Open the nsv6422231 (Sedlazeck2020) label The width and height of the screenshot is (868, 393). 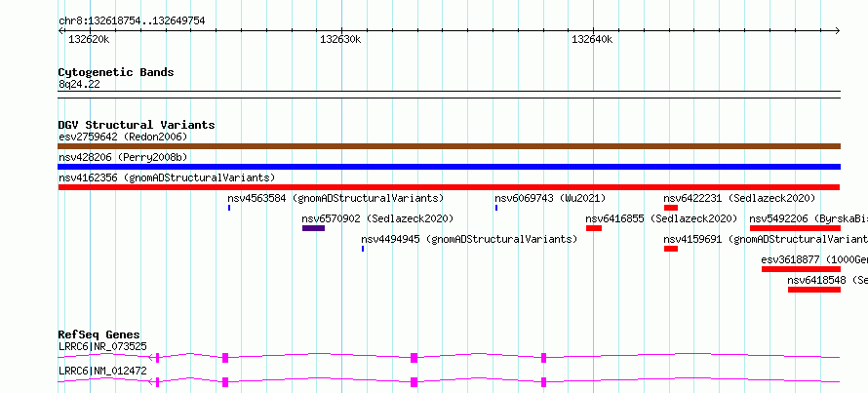[x=739, y=198]
